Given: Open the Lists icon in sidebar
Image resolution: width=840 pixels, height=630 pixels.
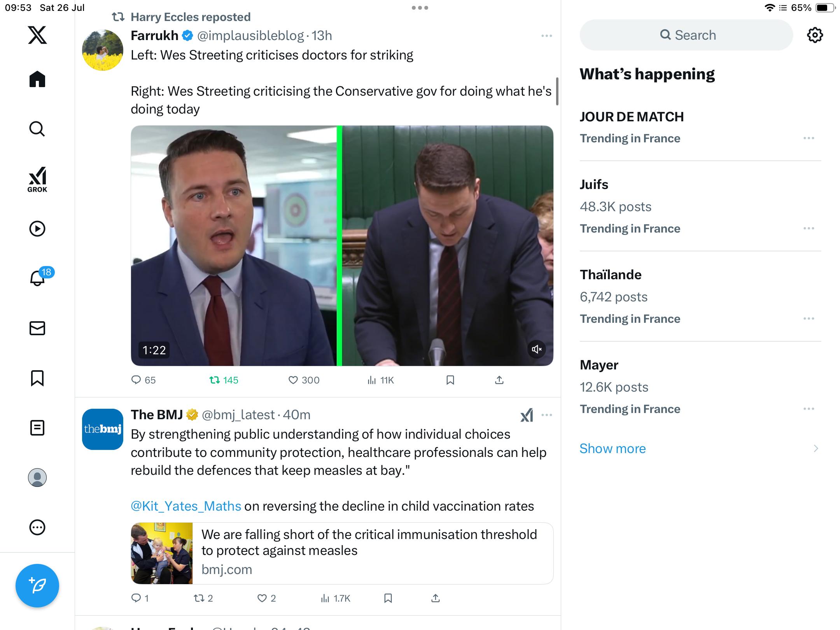Looking at the screenshot, I should (x=37, y=428).
